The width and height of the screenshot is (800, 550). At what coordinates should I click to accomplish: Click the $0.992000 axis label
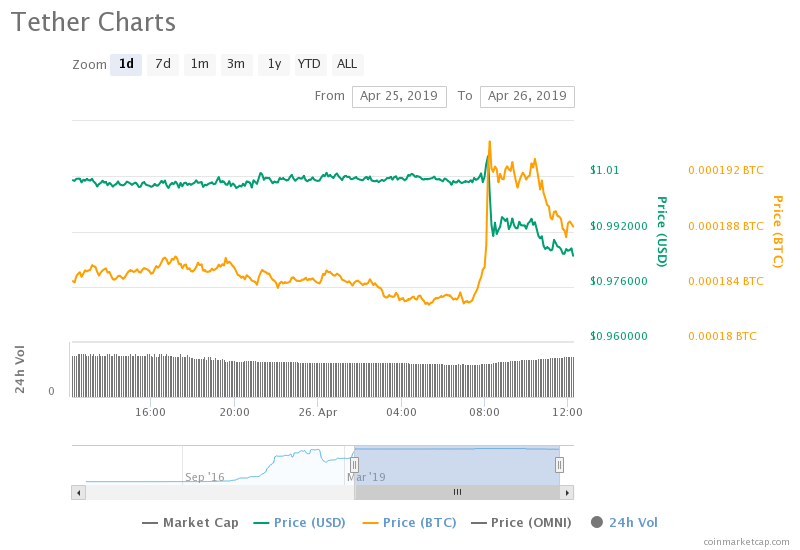point(619,226)
